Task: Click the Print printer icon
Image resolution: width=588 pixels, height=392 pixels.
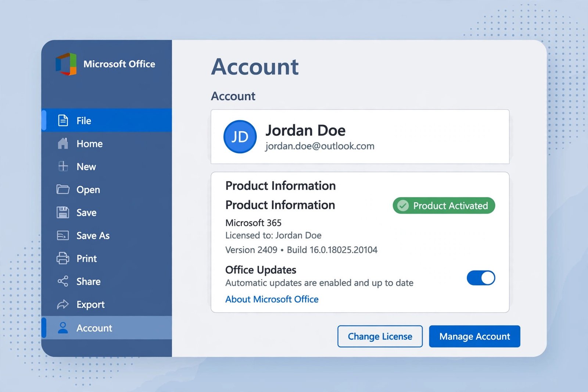Action: 63,259
